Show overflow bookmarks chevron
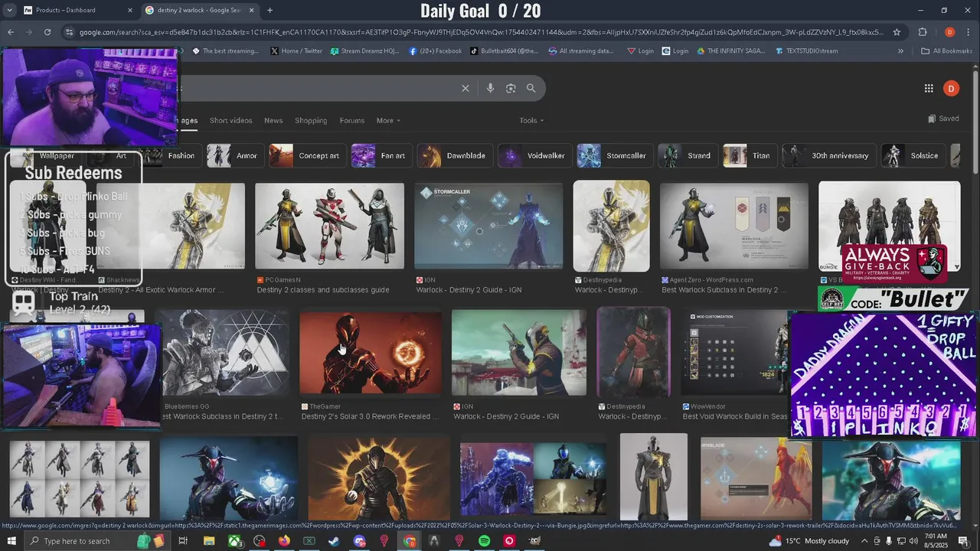The image size is (980, 551). click(x=900, y=51)
